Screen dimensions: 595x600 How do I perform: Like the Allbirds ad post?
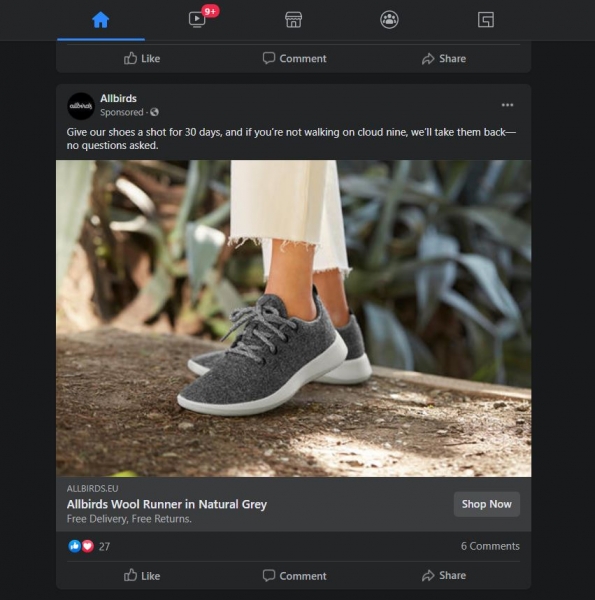pos(142,576)
